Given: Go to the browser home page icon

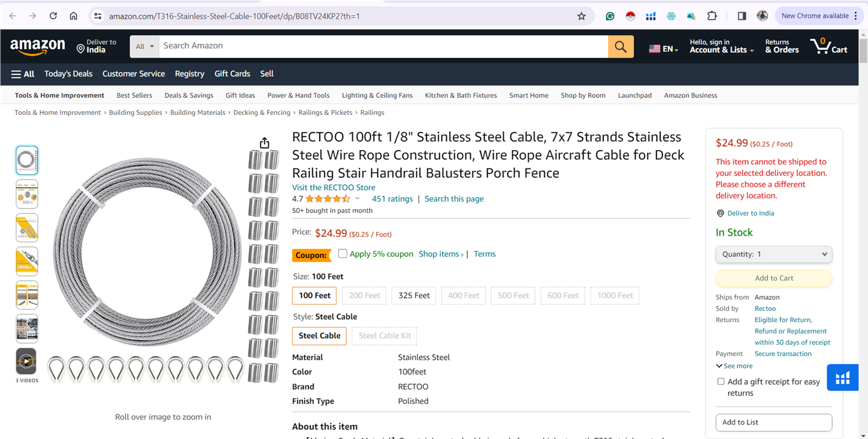Looking at the screenshot, I should [x=73, y=16].
